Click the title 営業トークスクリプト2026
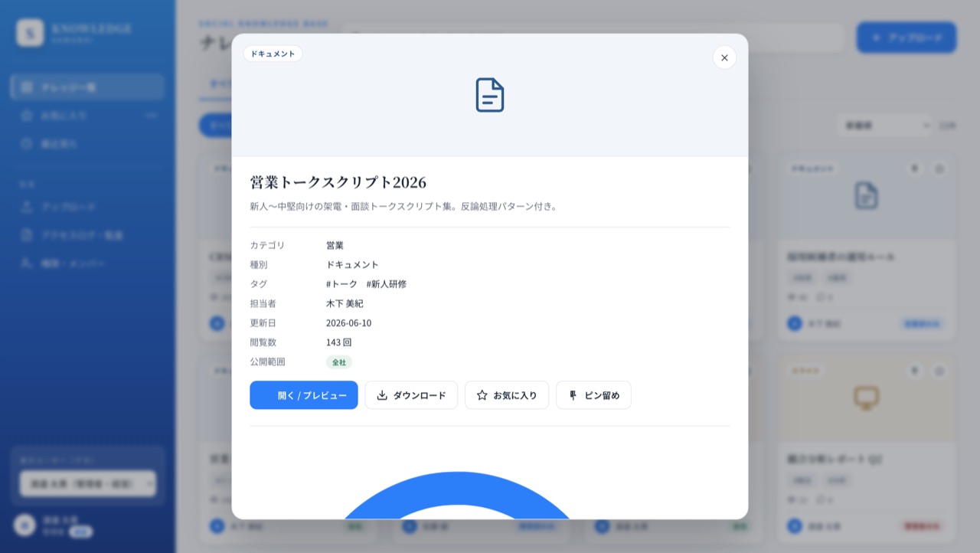Screen dimensions: 980x553 point(338,182)
